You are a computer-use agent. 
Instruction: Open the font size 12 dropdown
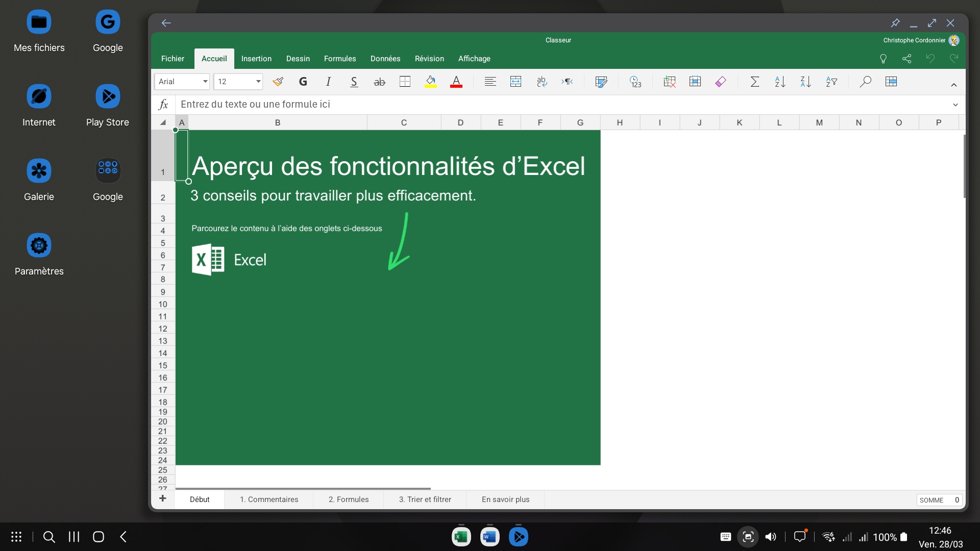coord(238,82)
